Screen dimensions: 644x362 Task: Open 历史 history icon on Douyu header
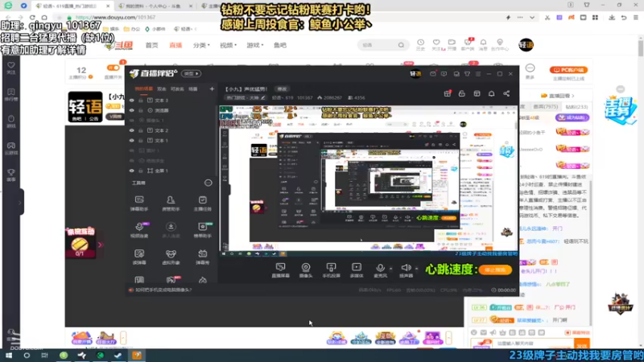(420, 44)
